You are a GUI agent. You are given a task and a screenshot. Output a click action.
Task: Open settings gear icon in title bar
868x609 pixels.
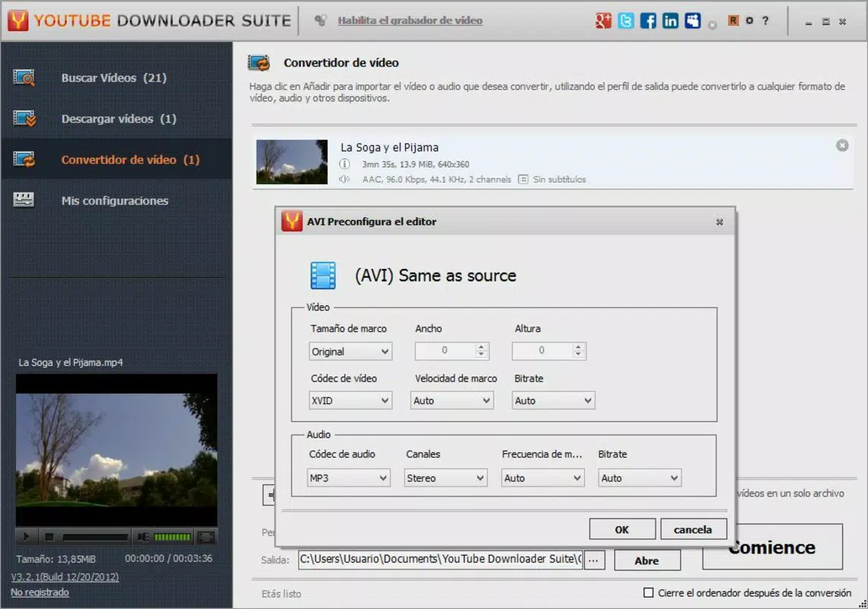click(x=749, y=21)
